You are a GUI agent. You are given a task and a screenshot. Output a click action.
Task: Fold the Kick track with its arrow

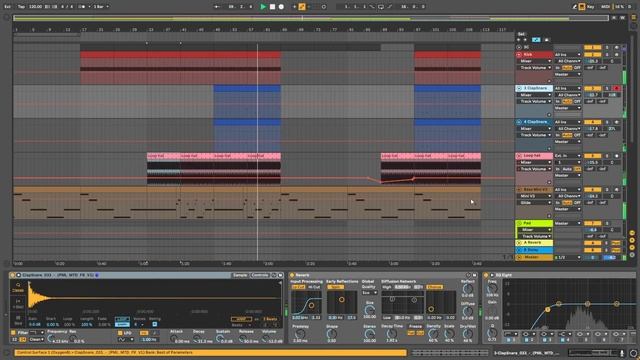tap(519, 55)
